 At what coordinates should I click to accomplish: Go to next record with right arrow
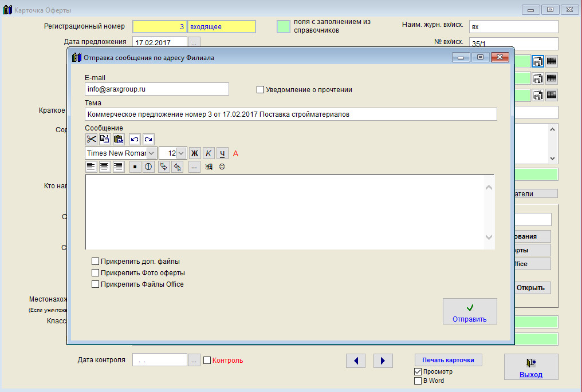point(383,361)
